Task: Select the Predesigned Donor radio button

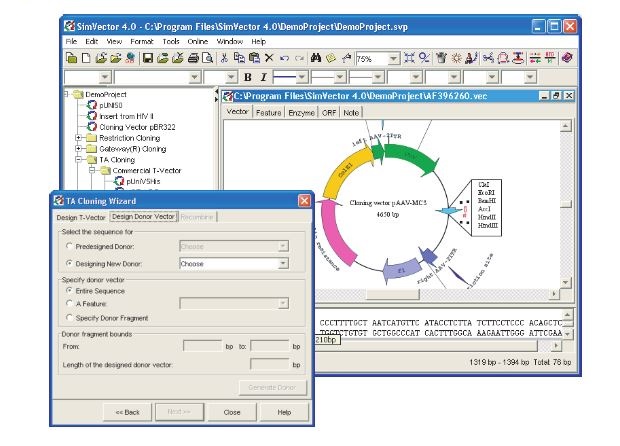Action: (x=68, y=245)
